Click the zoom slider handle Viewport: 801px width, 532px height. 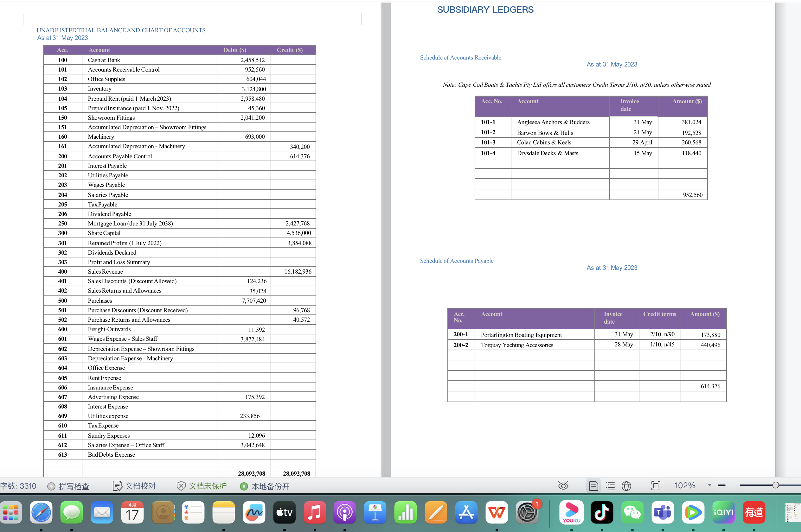tap(776, 485)
